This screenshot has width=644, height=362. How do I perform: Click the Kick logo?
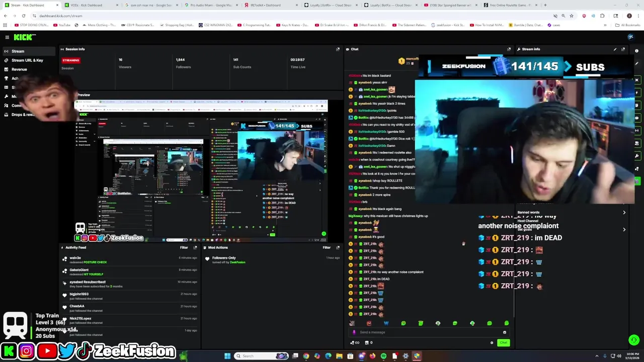coord(24,37)
